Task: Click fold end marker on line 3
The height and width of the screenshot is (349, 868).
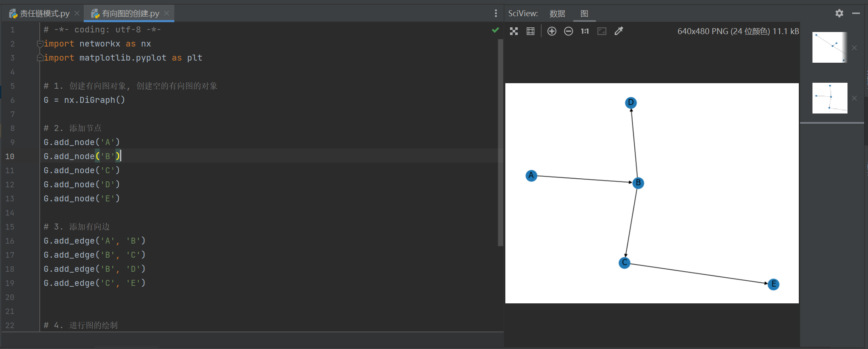Action: click(40, 58)
